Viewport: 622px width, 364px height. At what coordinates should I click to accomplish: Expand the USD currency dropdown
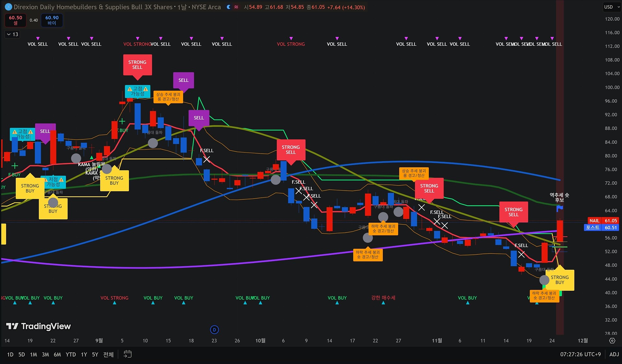[x=611, y=7]
